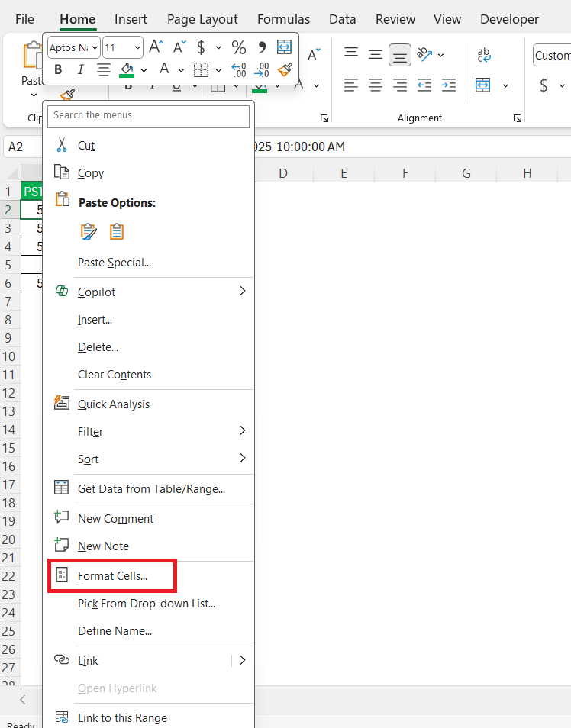571x728 pixels.
Task: Open the font name combo box
Action: coord(74,47)
